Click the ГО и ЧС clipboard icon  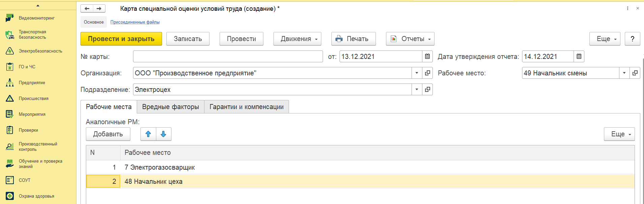coord(9,67)
